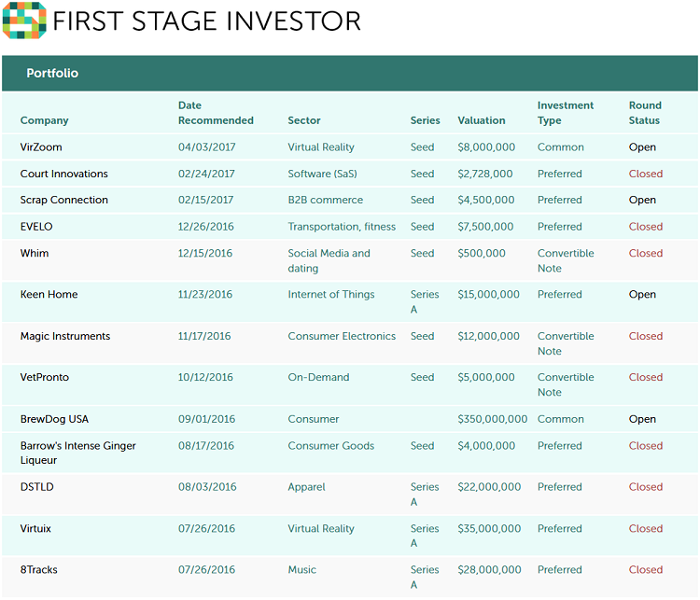
Task: Click the Consumer Goods sector cell
Action: point(330,446)
